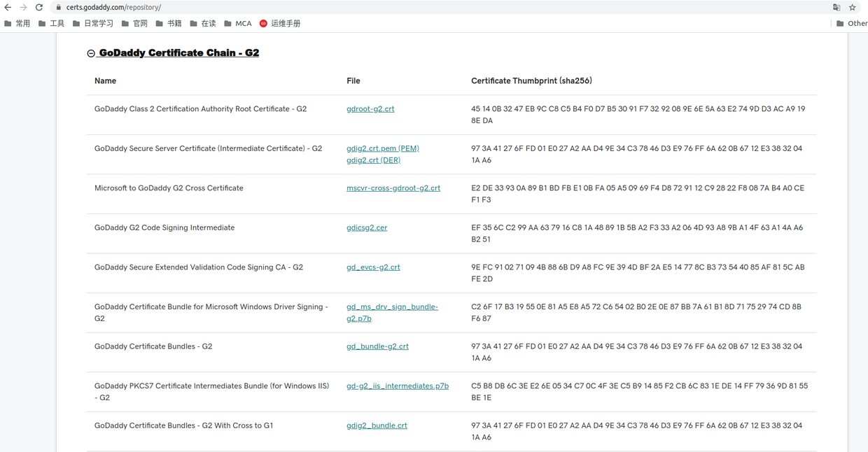
Task: Download the gdig2_bundle.crt file
Action: pos(377,425)
